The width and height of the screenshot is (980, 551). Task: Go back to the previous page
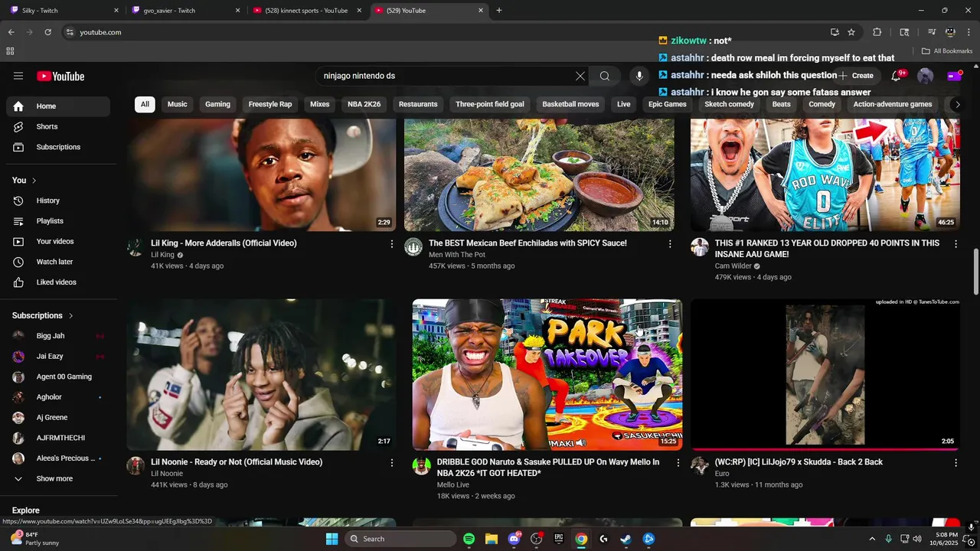11,32
